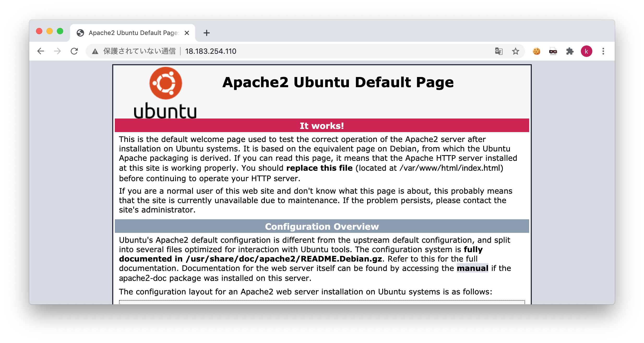Open the Extensions puzzle icon
Image resolution: width=644 pixels, height=343 pixels.
click(x=570, y=51)
